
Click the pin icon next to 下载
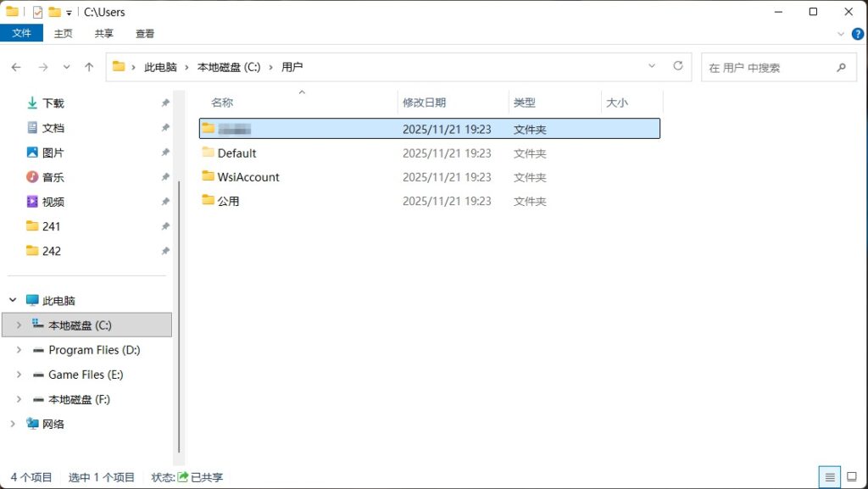point(165,103)
